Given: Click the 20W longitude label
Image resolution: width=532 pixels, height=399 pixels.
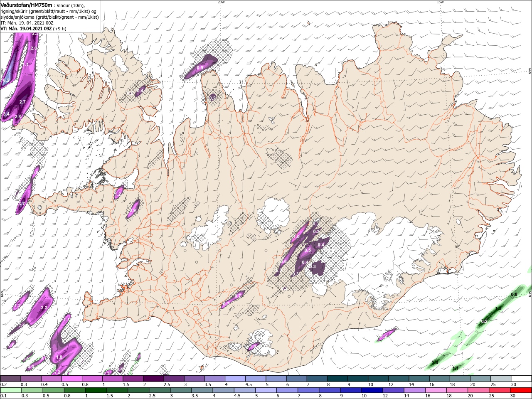Looking at the screenshot, I should [221, 2].
